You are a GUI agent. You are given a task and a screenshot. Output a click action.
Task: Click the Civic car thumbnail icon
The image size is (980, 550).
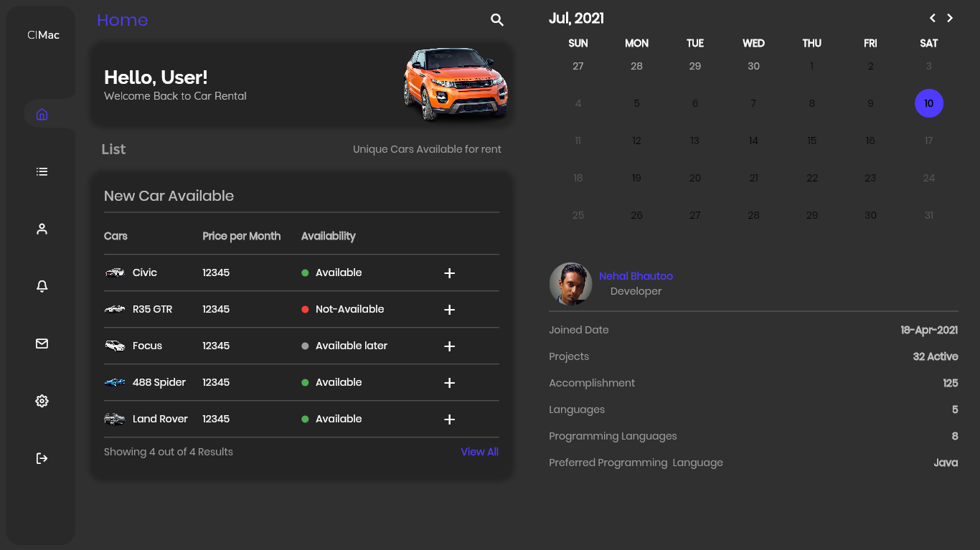115,272
